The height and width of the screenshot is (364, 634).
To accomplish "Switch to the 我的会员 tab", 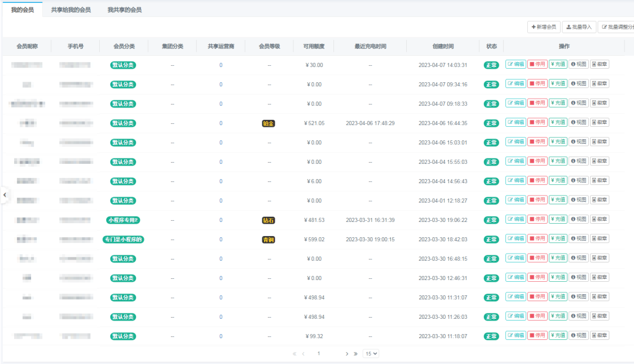I will (x=22, y=10).
